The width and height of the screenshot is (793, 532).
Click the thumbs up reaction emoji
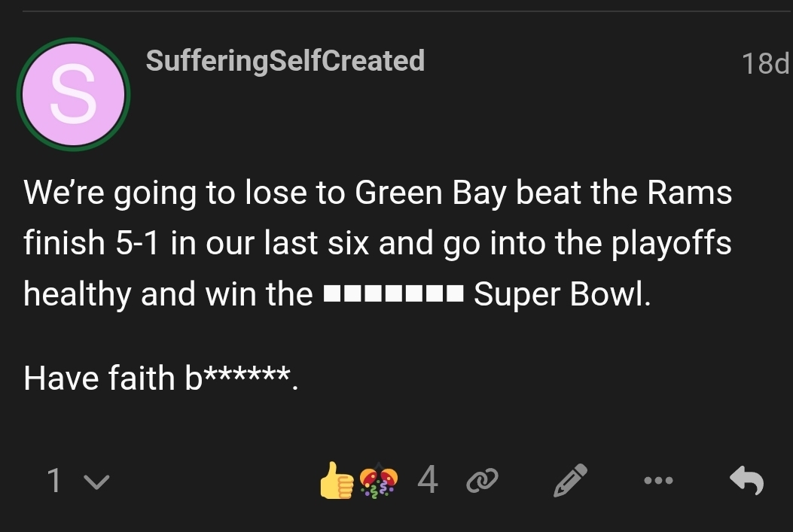pos(337,480)
